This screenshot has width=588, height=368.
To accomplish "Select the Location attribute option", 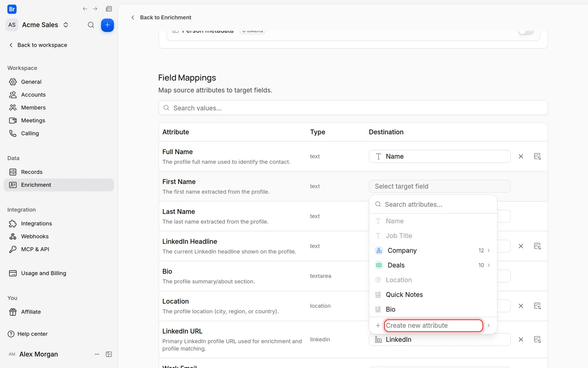I will click(x=433, y=280).
